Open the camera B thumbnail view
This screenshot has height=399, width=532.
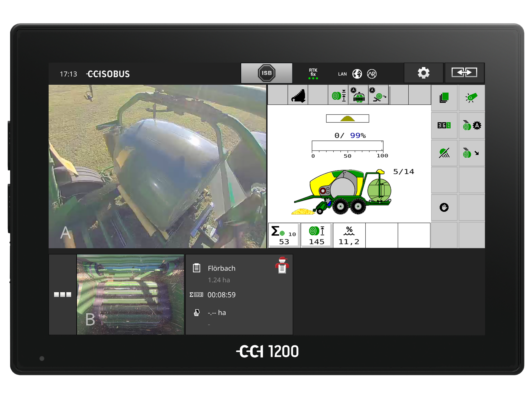click(130, 294)
